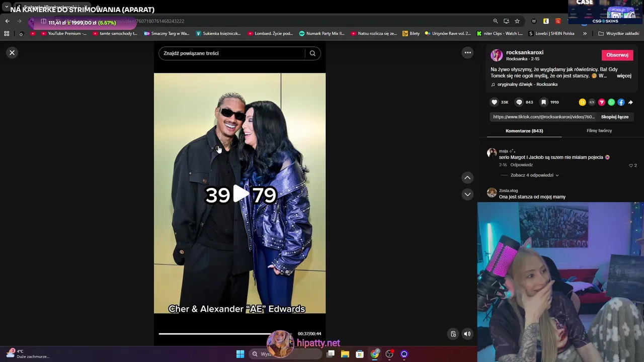This screenshot has width=644, height=362.
Task: Reply to maja's comment via Odpowiedz
Action: click(x=521, y=165)
